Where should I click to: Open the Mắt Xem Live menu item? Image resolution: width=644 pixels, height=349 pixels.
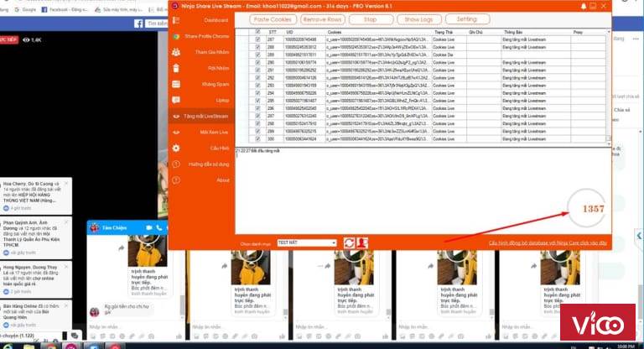[x=201, y=133]
